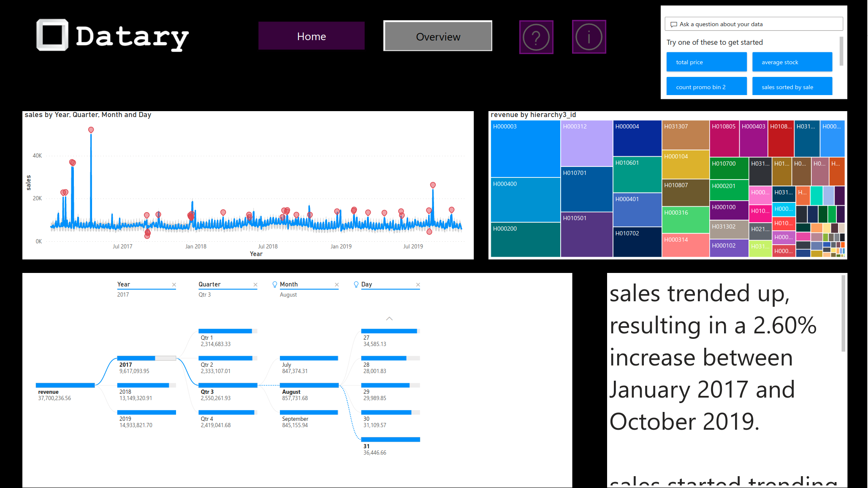
Task: Click lightbulb icon next to Month
Action: click(275, 285)
